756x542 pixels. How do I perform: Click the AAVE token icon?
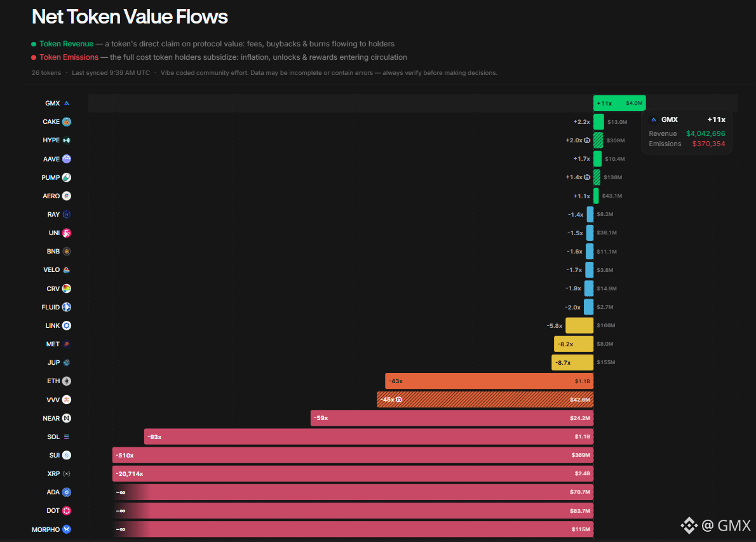click(x=67, y=159)
